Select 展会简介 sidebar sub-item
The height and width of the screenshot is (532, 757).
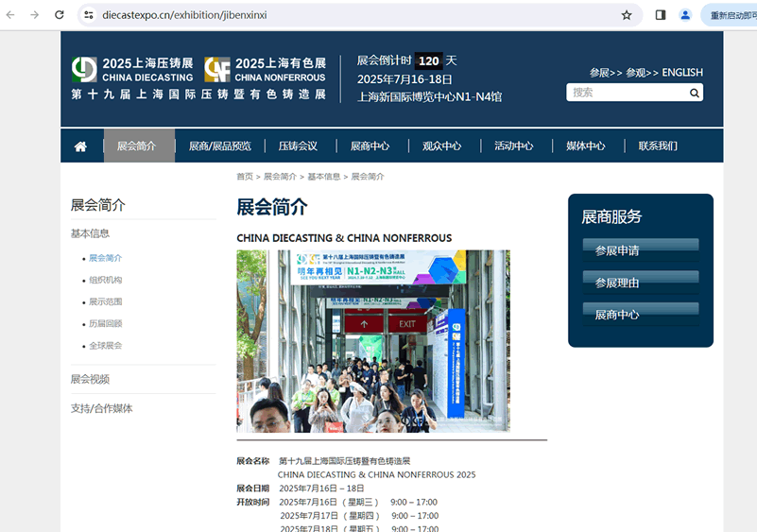[x=105, y=258]
